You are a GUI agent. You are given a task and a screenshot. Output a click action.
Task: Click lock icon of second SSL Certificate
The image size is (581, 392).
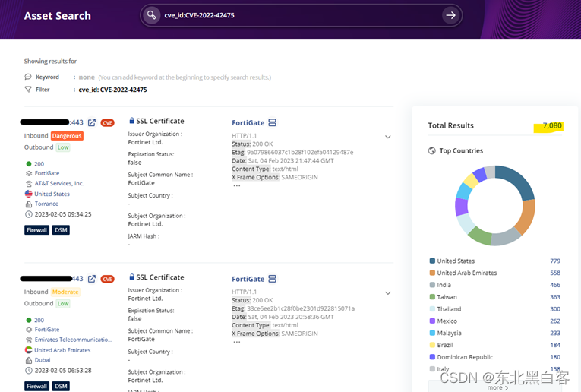tap(131, 277)
